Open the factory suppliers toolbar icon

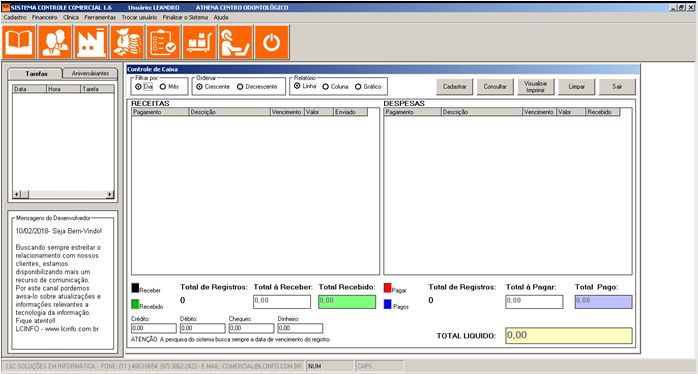[91, 42]
